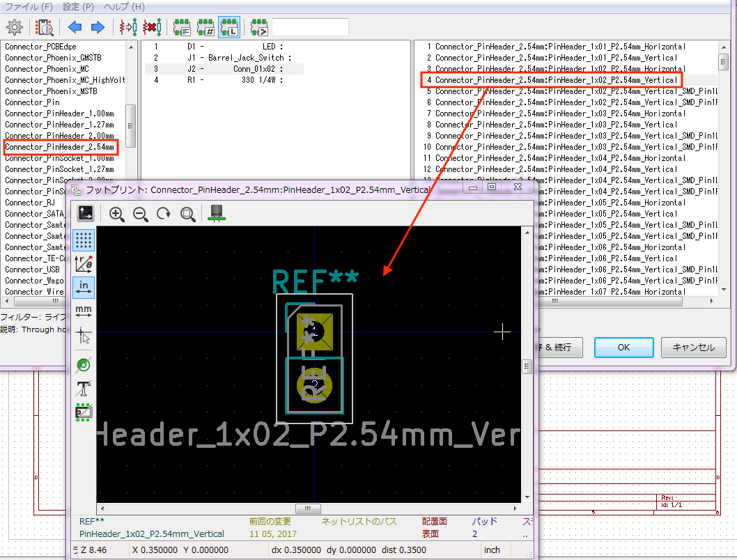Viewport: 737px width, 560px height.
Task: Click footprint viewer canvas scroll-down arrow
Action: 527,497
